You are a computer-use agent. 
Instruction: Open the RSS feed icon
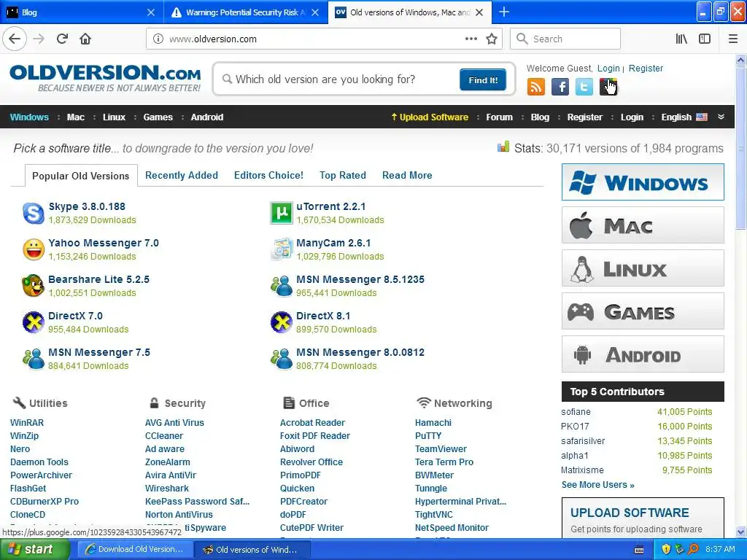click(x=535, y=87)
